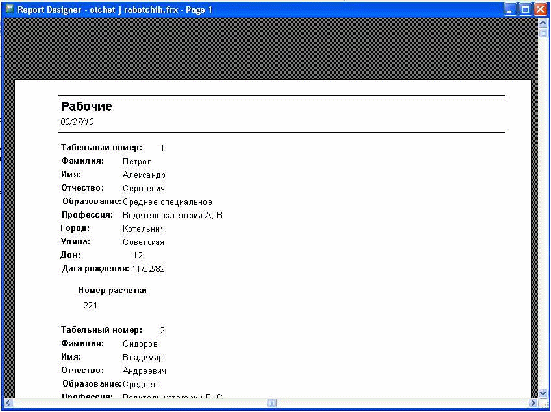Click the Номер расчета column header
Viewport: 551px width, 412px height.
112,291
